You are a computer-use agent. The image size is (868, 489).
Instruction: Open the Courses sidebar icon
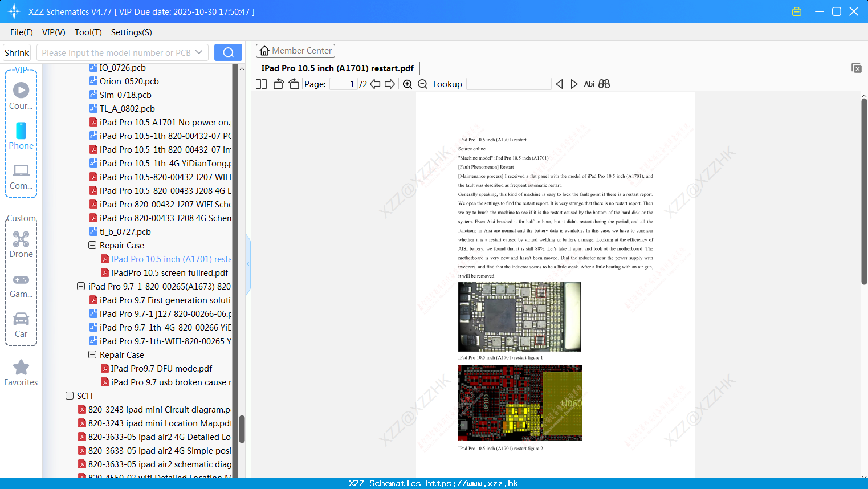(x=21, y=96)
